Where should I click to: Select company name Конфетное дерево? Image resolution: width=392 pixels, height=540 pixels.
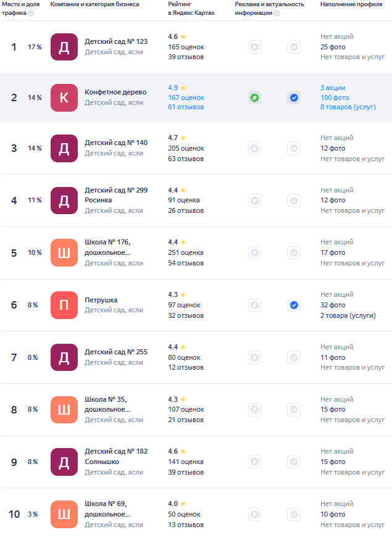(x=115, y=93)
